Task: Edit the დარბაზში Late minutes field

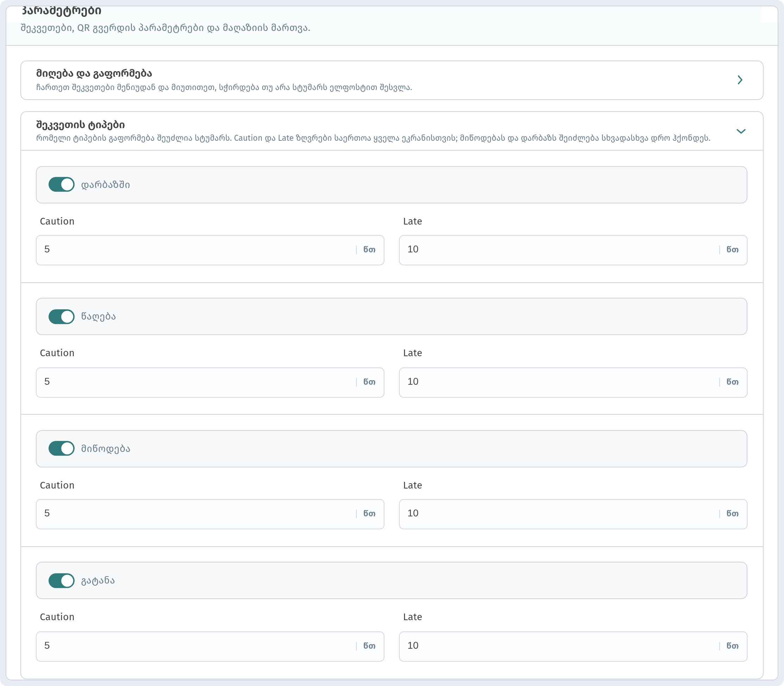Action: click(x=573, y=250)
